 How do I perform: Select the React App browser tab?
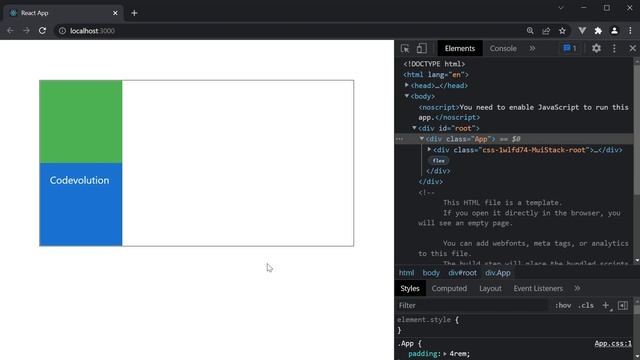[x=63, y=13]
